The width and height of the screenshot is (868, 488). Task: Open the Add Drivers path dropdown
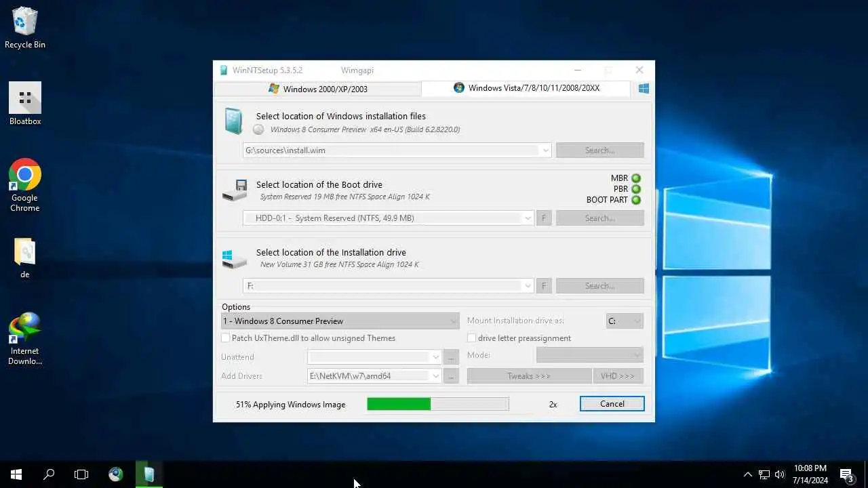(436, 376)
